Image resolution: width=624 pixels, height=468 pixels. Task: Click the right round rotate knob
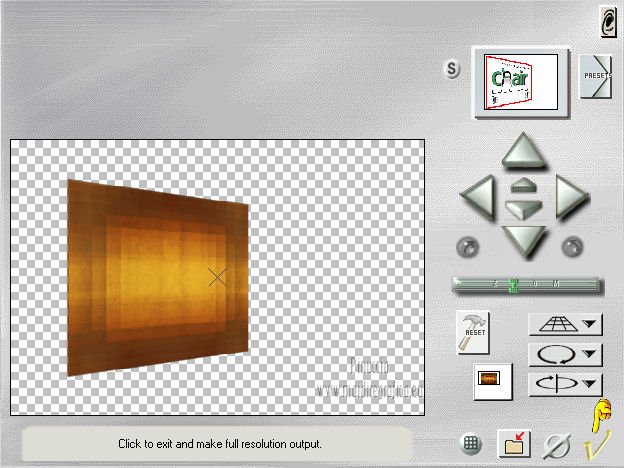click(572, 247)
